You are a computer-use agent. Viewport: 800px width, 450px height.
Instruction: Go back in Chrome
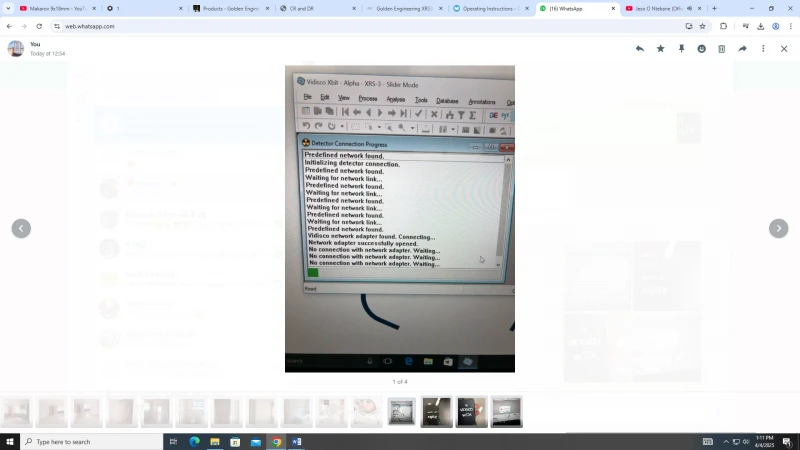pyautogui.click(x=9, y=26)
